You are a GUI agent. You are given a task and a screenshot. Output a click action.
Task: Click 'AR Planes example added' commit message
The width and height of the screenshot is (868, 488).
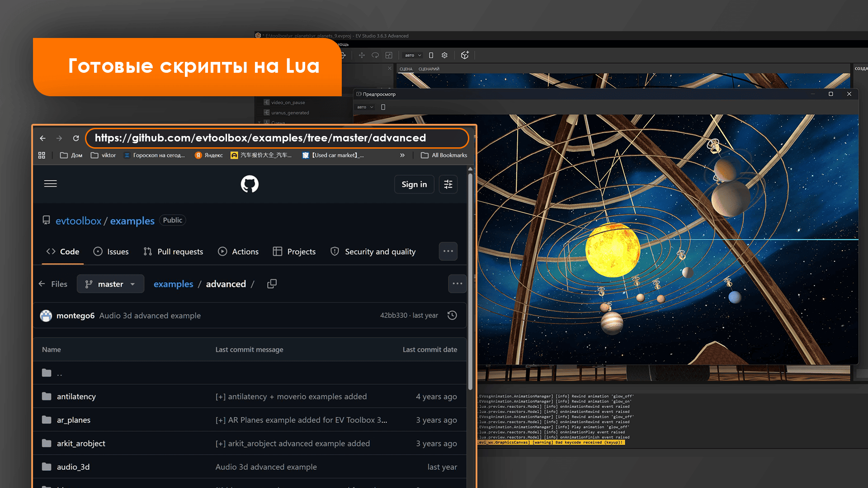(302, 420)
